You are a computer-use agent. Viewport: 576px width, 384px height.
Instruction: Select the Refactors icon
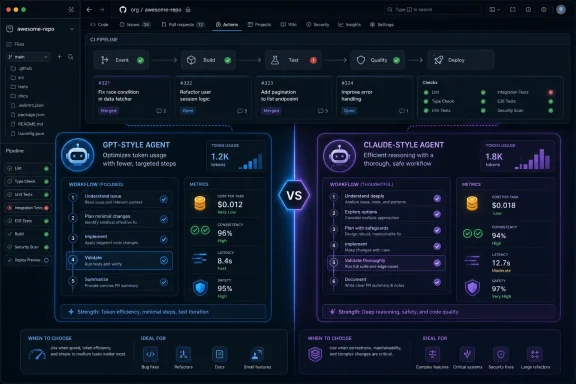coord(183,354)
